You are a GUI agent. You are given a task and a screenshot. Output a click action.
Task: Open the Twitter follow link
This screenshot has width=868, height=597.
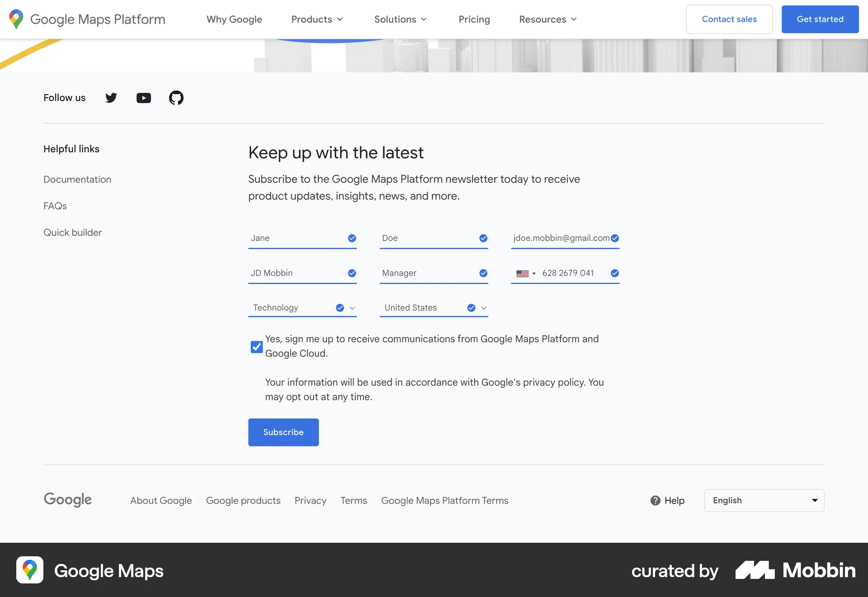point(111,98)
